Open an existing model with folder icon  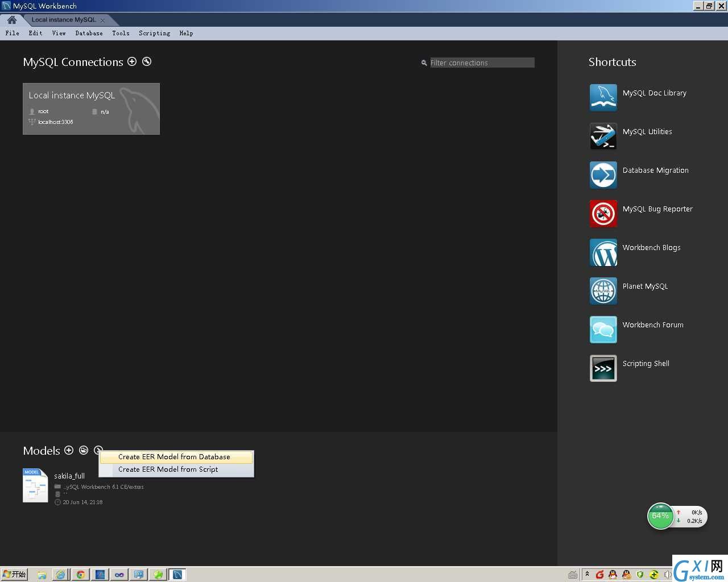click(84, 450)
